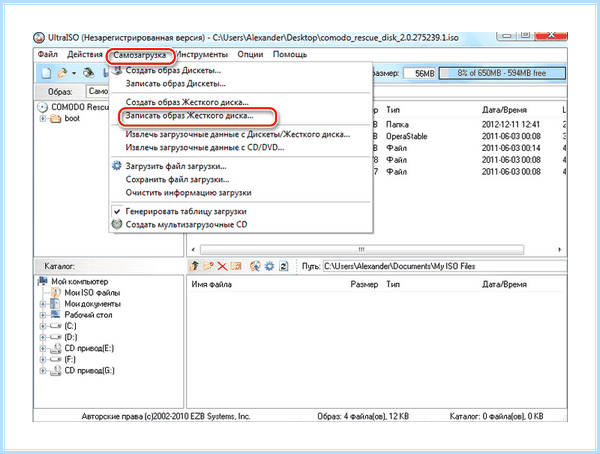This screenshot has height=454, width=600.
Task: Choose Очистить информацию загрузки entry
Action: pos(240,193)
